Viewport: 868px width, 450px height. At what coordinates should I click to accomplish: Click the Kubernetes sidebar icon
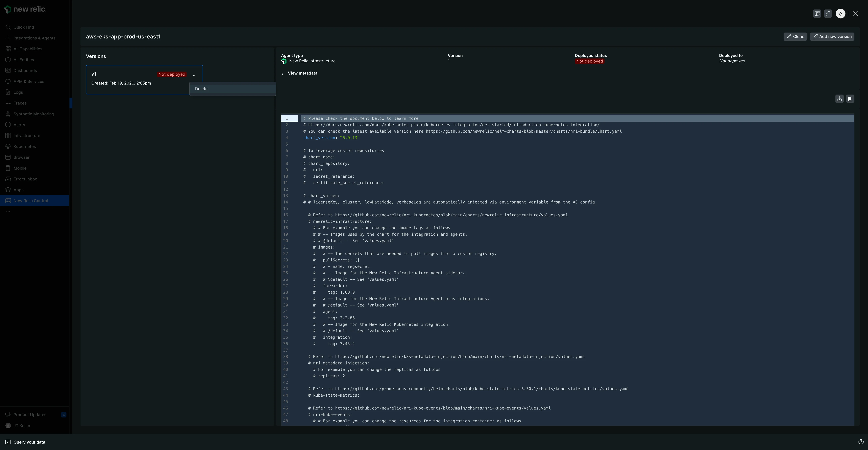8,147
